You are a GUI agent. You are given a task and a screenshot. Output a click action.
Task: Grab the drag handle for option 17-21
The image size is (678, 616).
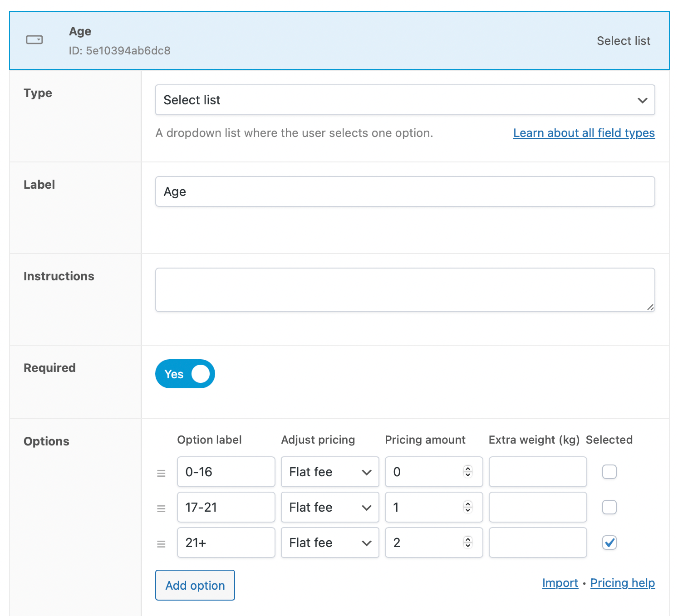tap(161, 508)
